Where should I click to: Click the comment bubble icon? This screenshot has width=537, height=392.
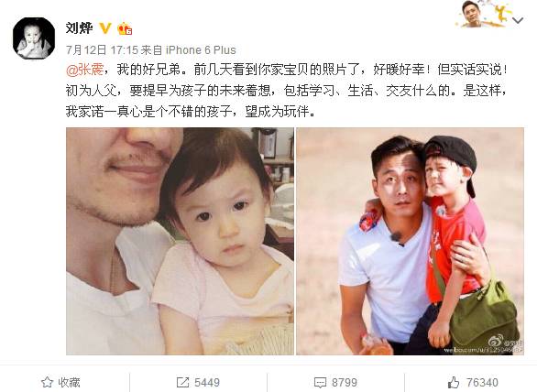coord(320,383)
